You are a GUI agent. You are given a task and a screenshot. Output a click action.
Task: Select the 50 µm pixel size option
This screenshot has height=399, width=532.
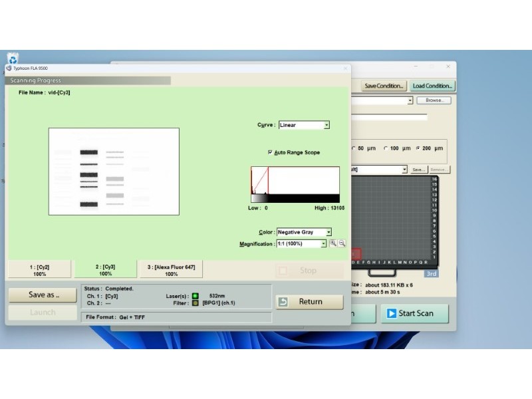pos(354,148)
